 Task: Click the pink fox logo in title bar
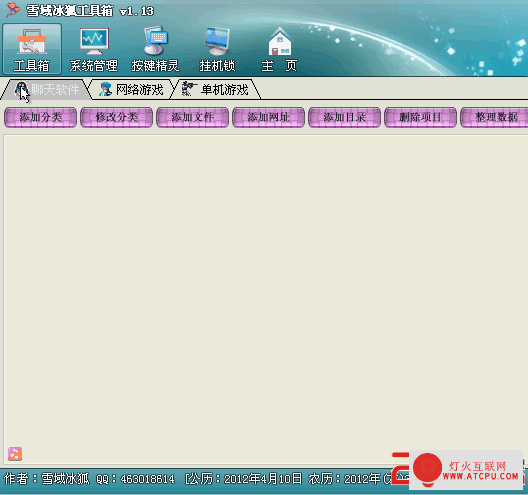tap(13, 10)
